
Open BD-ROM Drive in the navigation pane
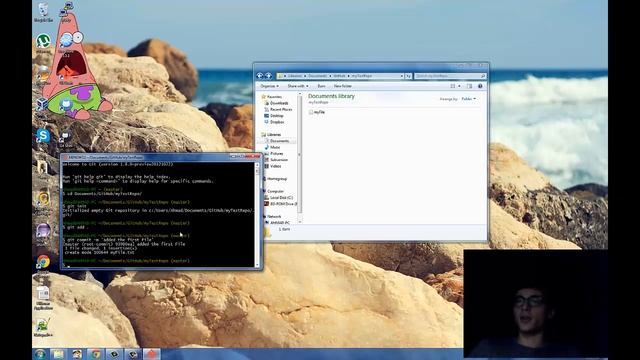coord(280,204)
